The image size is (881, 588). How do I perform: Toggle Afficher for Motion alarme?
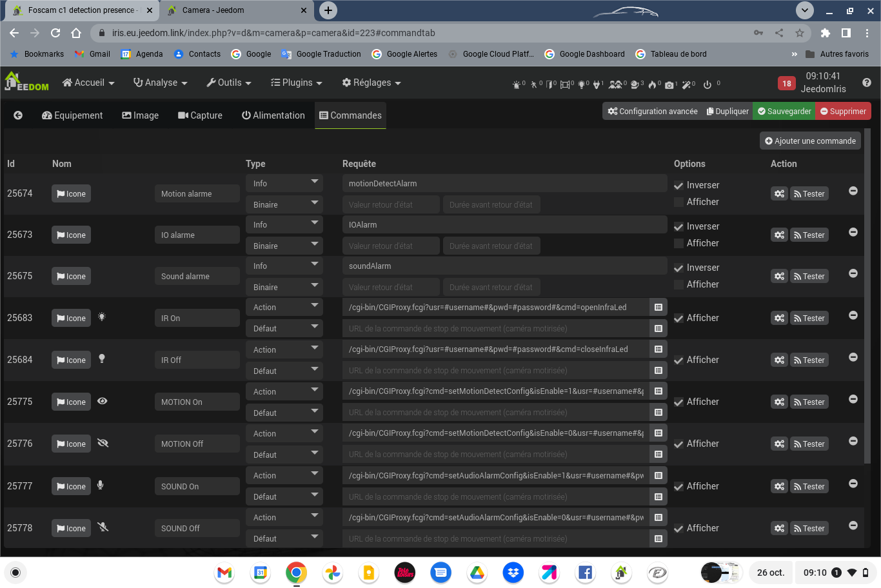pos(678,202)
